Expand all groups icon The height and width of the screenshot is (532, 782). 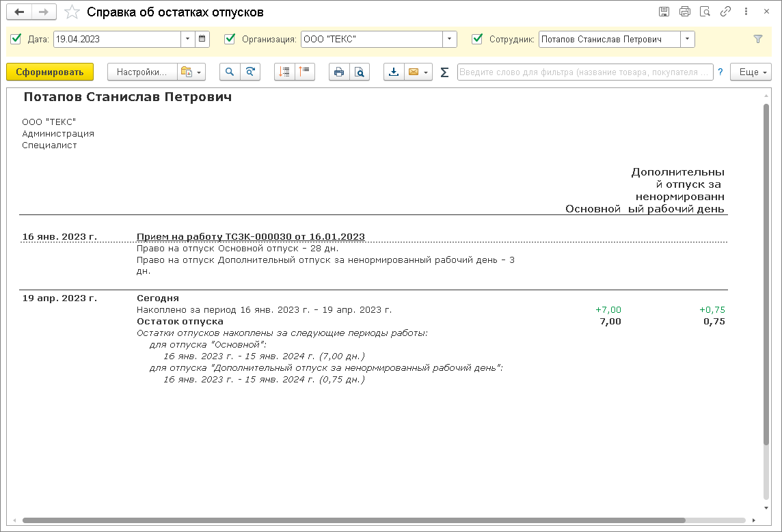[x=284, y=72]
